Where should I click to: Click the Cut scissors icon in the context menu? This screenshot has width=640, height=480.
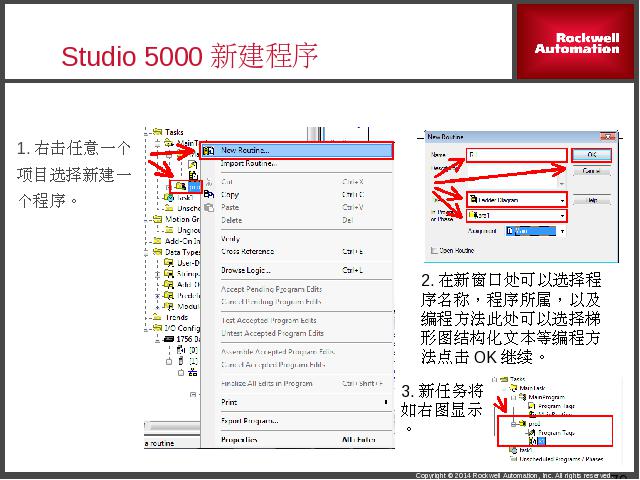click(x=209, y=182)
